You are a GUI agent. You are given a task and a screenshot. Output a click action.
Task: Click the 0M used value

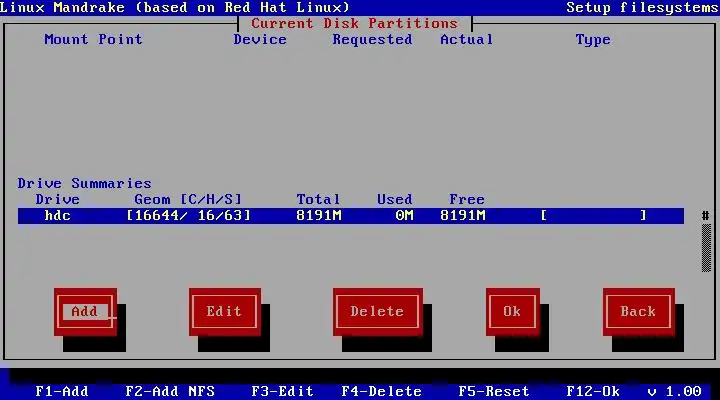(x=405, y=215)
